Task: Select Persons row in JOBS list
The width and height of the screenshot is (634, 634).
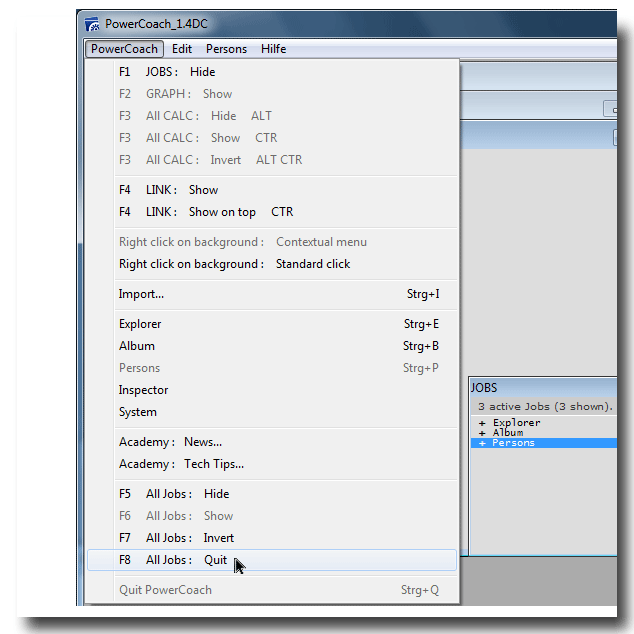Action: point(544,443)
